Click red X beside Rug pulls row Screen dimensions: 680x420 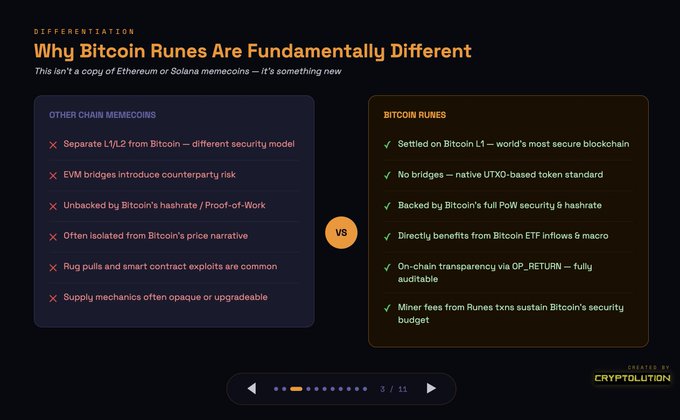coord(53,267)
